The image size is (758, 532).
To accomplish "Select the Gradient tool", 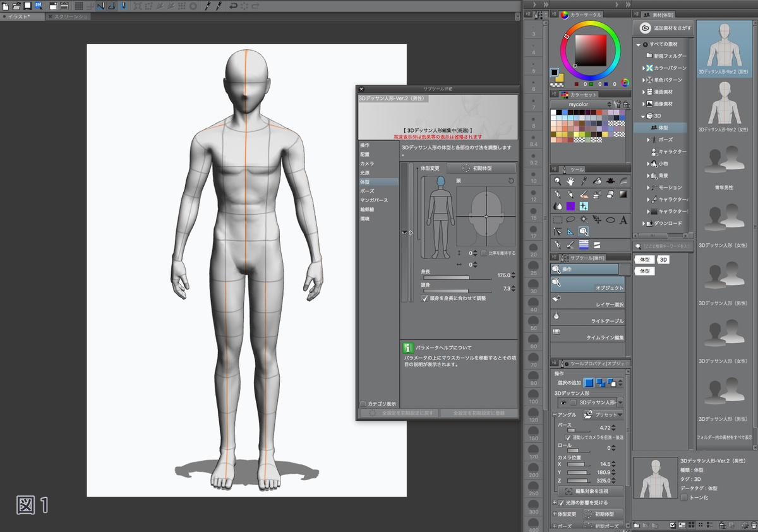I will [623, 194].
